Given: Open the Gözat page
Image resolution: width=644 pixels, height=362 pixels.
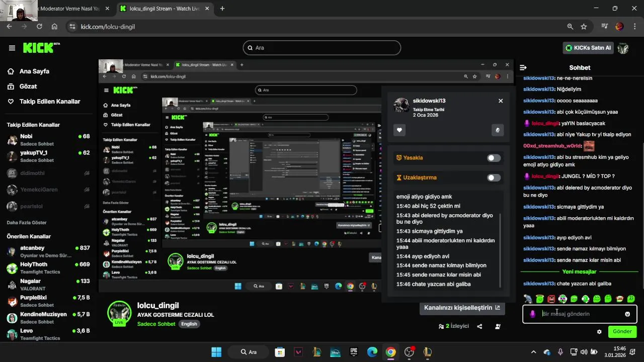Looking at the screenshot, I should coord(28,86).
